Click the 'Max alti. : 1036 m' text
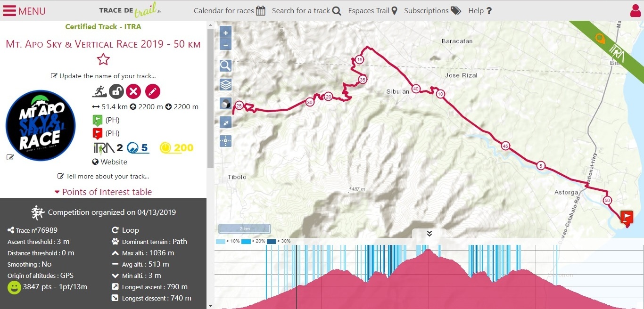The image size is (644, 309). tap(148, 253)
